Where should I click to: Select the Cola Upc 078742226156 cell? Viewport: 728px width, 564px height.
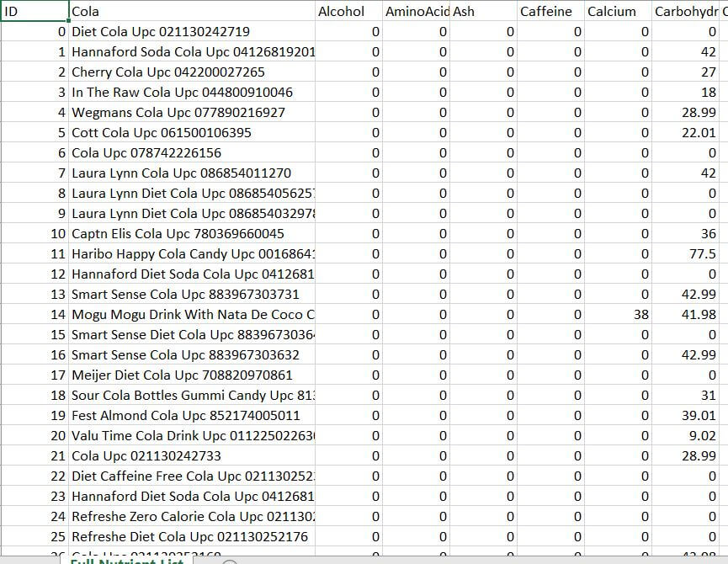point(192,152)
